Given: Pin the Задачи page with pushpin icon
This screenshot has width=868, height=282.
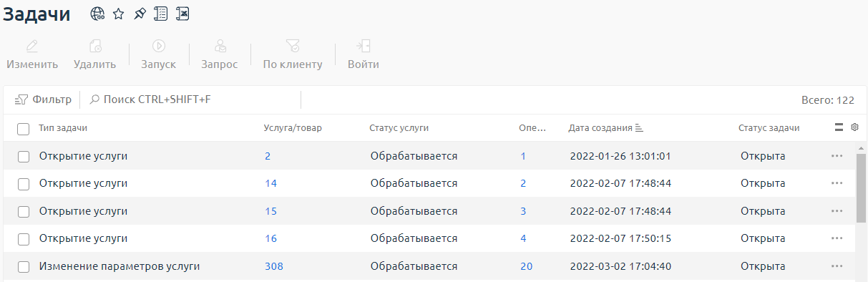Looking at the screenshot, I should [140, 14].
